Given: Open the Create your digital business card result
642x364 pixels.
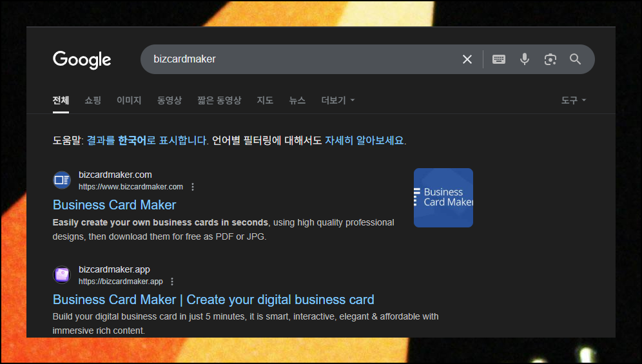Looking at the screenshot, I should pos(213,300).
